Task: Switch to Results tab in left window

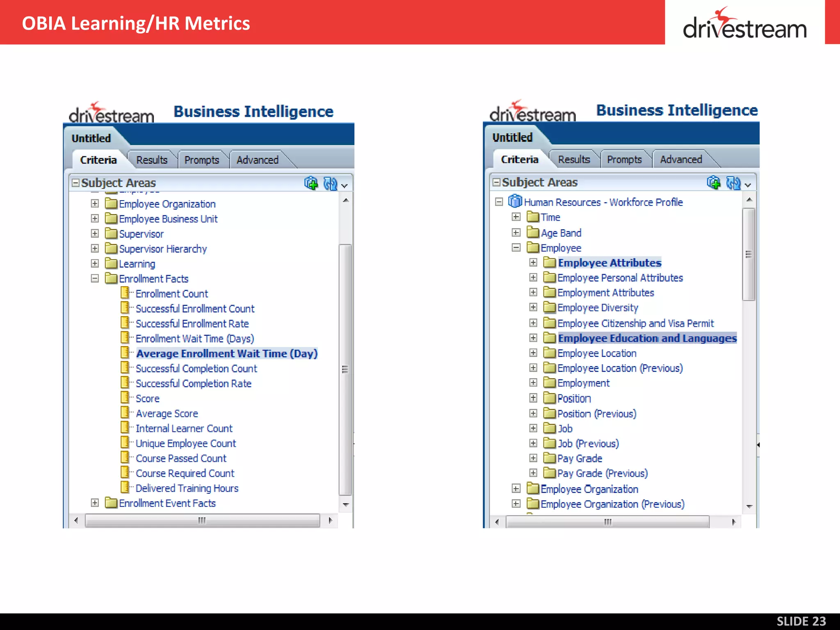Action: point(152,160)
